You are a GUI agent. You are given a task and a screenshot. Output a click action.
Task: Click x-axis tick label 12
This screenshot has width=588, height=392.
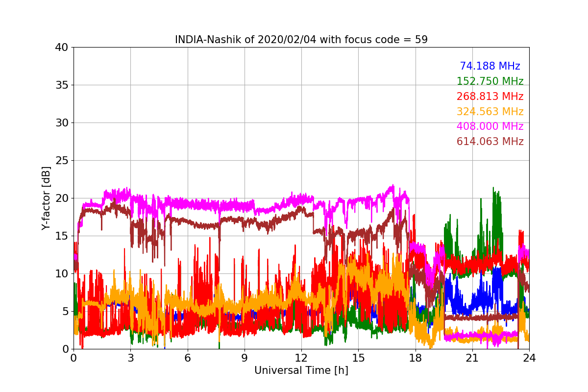(301, 358)
